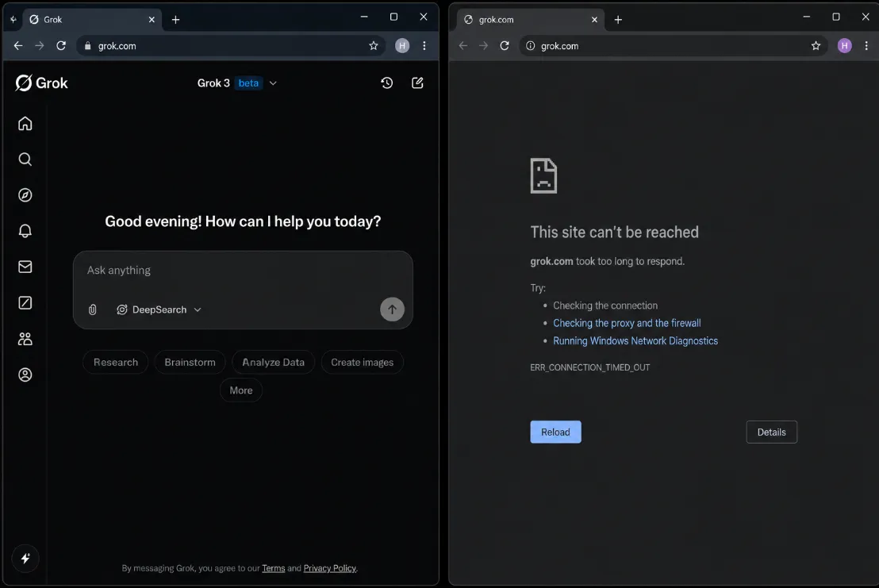Open the Communities people icon in sidebar
The image size is (879, 588).
(x=25, y=339)
